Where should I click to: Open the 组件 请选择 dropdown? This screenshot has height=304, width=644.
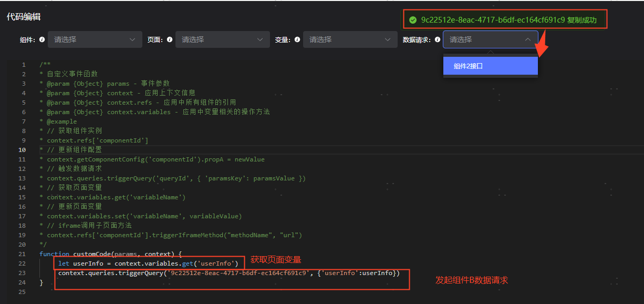tap(95, 39)
